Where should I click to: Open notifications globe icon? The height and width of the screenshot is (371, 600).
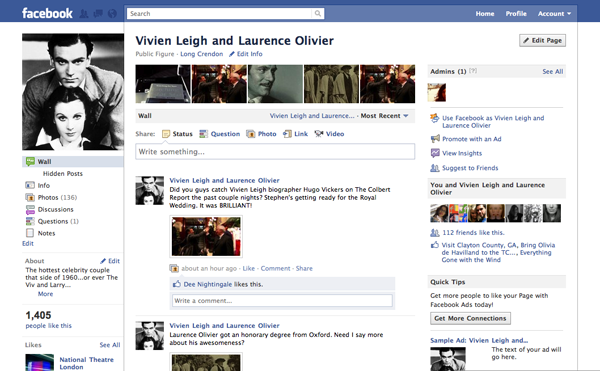click(112, 14)
